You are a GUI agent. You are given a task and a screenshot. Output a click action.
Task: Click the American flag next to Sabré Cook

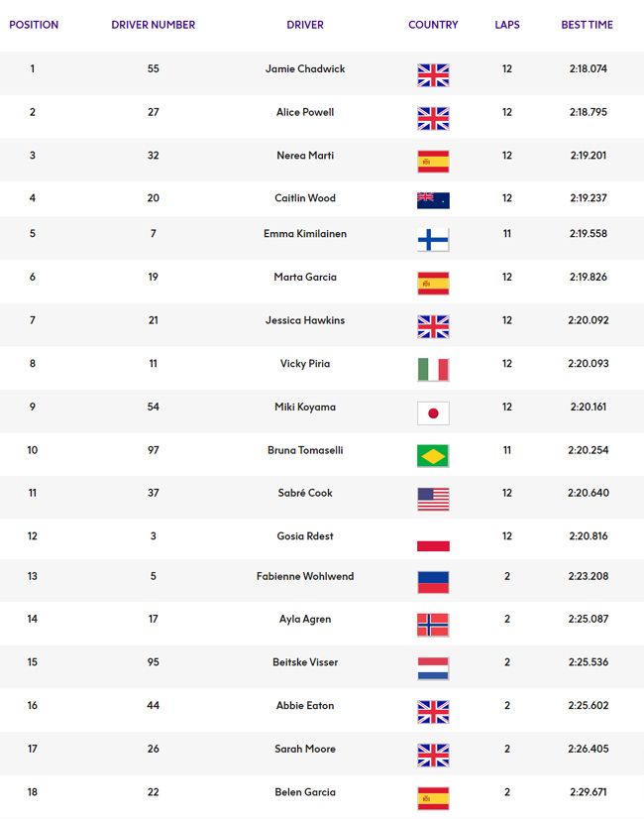[433, 499]
